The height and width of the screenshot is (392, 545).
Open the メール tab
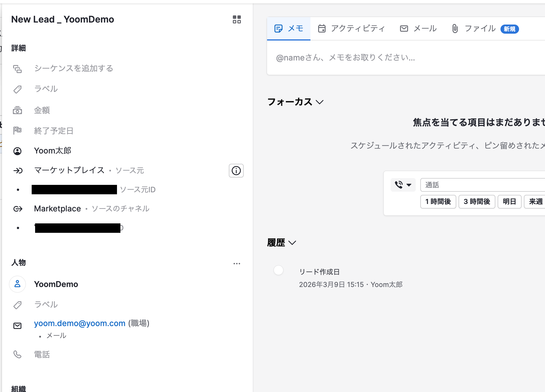tap(418, 29)
